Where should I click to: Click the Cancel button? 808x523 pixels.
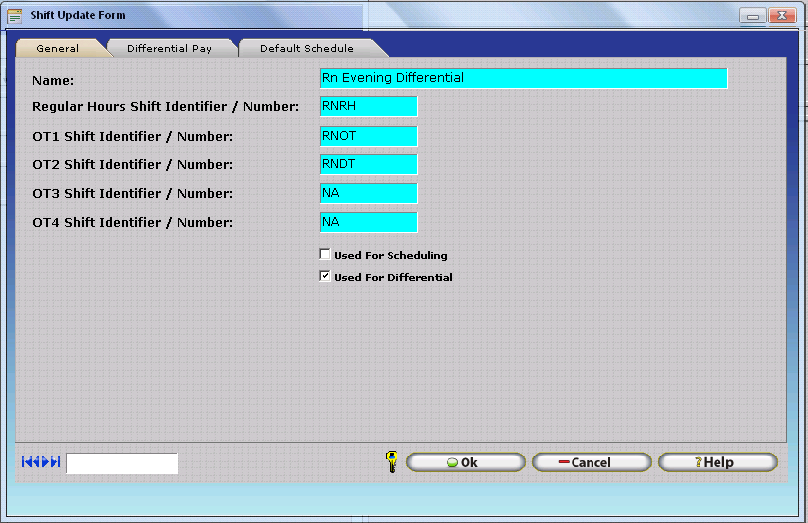point(591,462)
